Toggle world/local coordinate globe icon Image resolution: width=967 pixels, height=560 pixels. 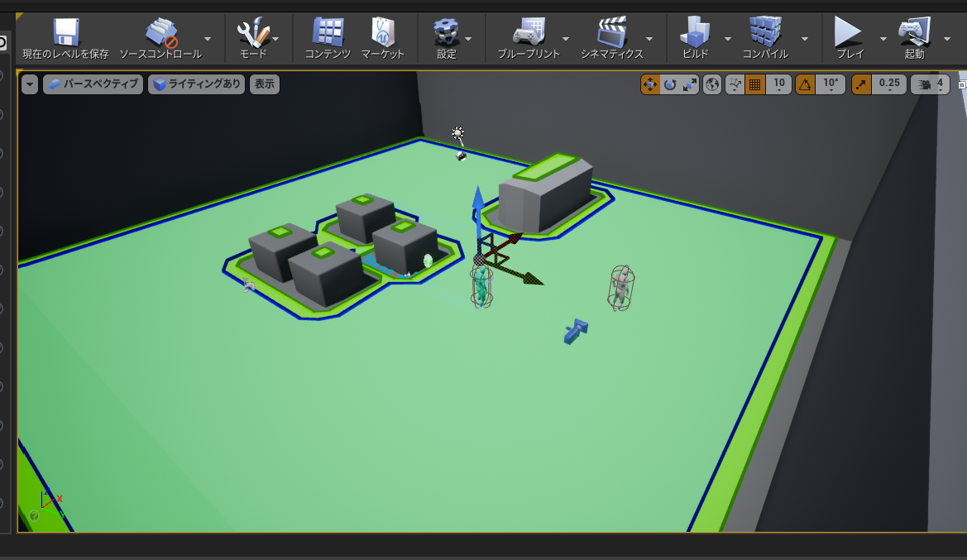(712, 84)
